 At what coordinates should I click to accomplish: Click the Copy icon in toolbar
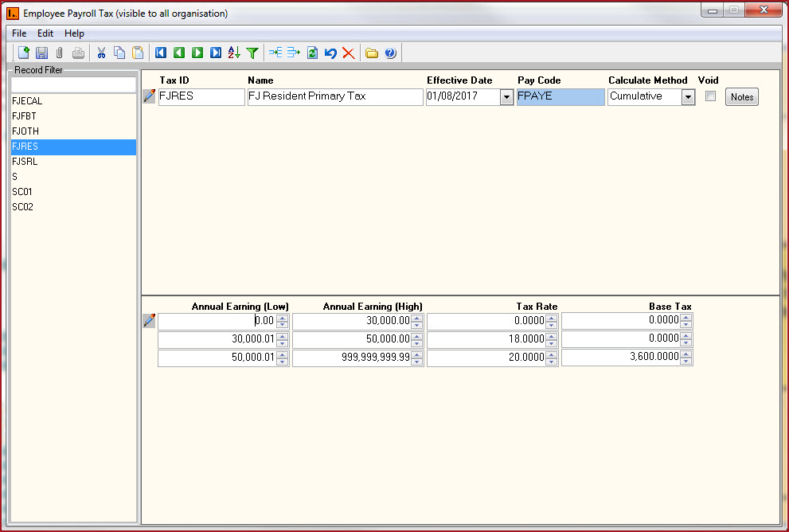coord(119,53)
